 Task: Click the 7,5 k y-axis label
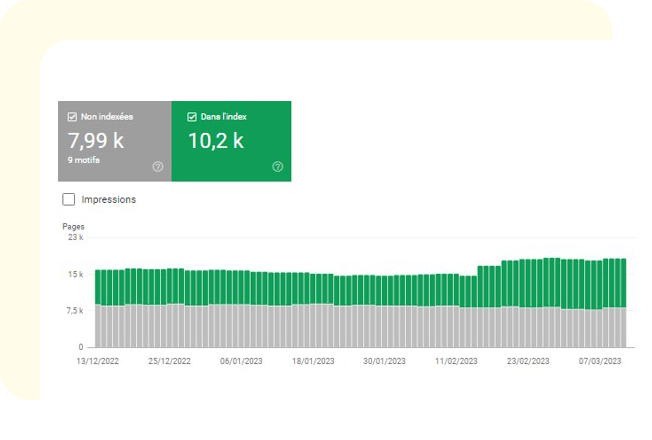73,310
